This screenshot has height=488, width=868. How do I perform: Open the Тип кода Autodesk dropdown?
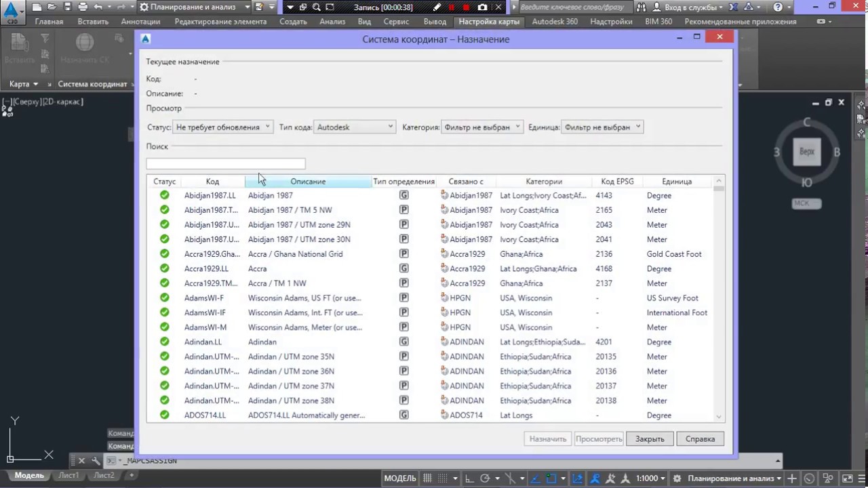(x=355, y=127)
